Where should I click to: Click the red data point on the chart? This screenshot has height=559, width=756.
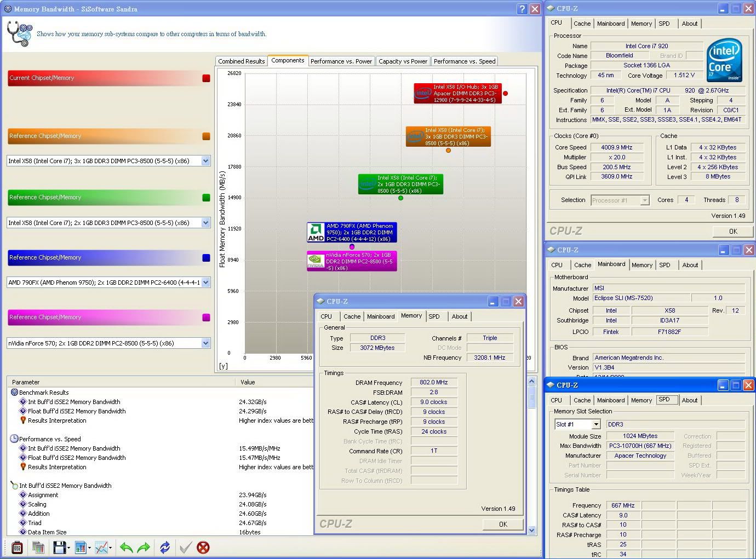coord(505,93)
